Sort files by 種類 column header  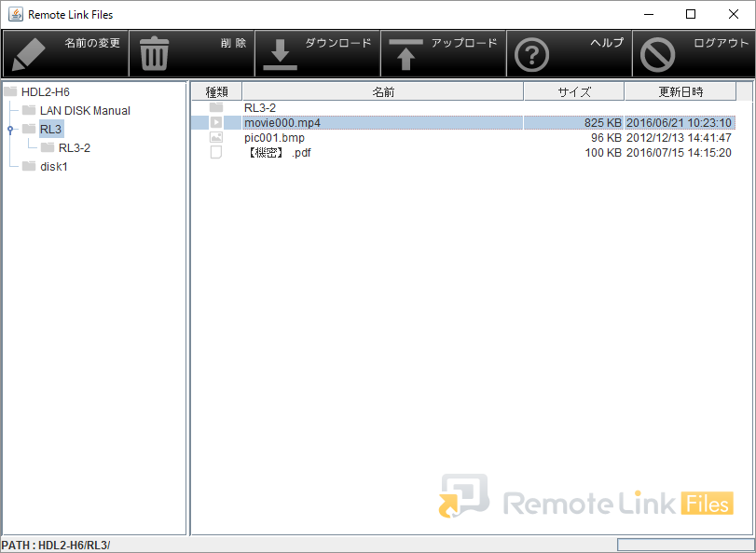click(216, 92)
